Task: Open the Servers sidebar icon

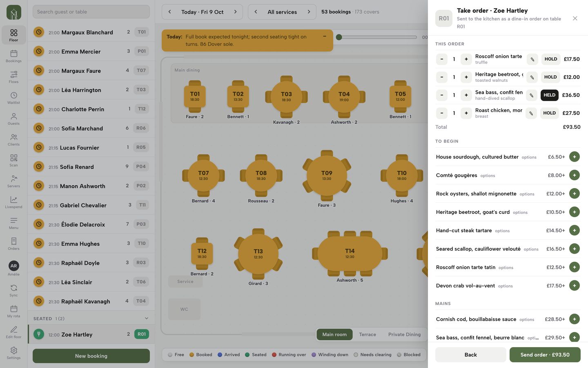Action: (13, 181)
